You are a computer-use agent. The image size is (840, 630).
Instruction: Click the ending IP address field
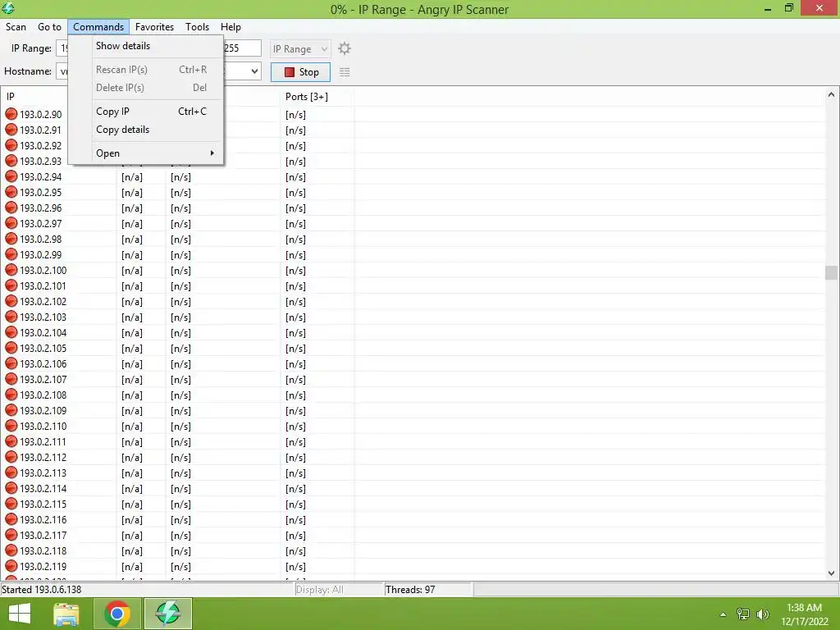tap(242, 48)
